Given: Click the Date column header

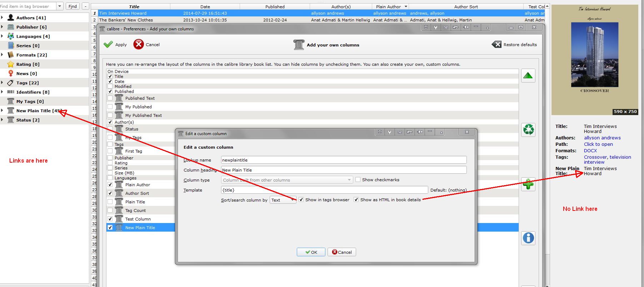Looking at the screenshot, I should coord(205,6).
